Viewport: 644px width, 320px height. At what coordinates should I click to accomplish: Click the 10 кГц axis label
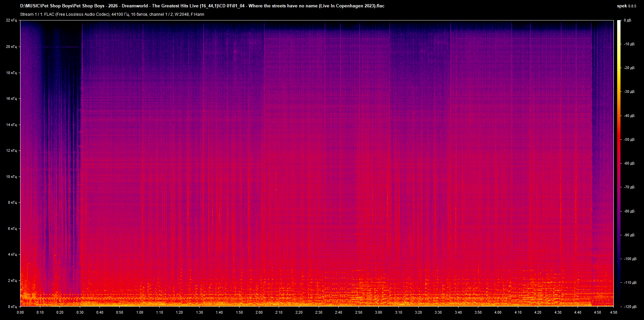[12, 176]
